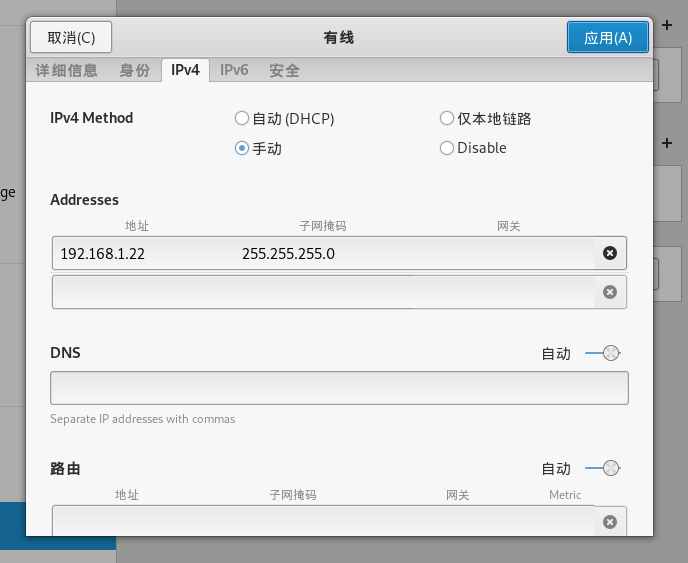
Task: Choose the 仅本地链路 radio option
Action: click(x=485, y=118)
